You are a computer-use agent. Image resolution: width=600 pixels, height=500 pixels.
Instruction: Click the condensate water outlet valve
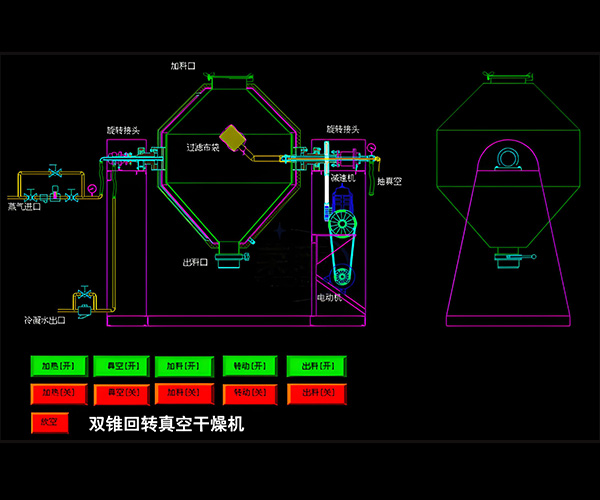click(x=82, y=299)
